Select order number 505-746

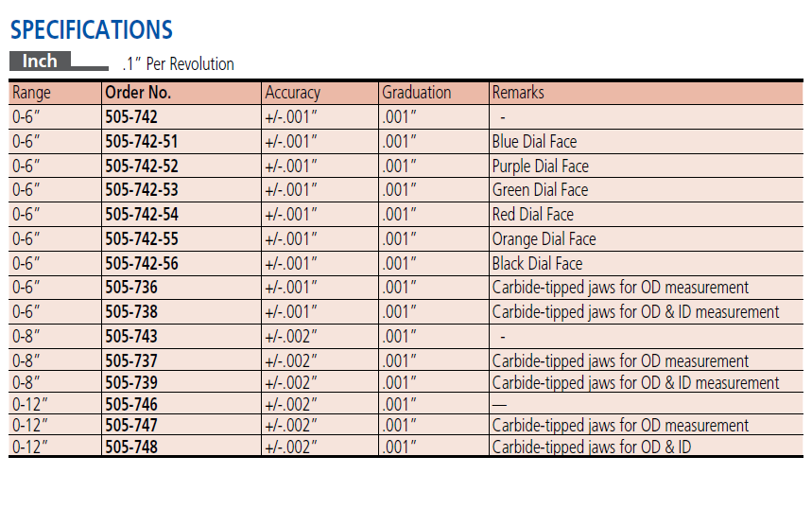[x=131, y=404]
